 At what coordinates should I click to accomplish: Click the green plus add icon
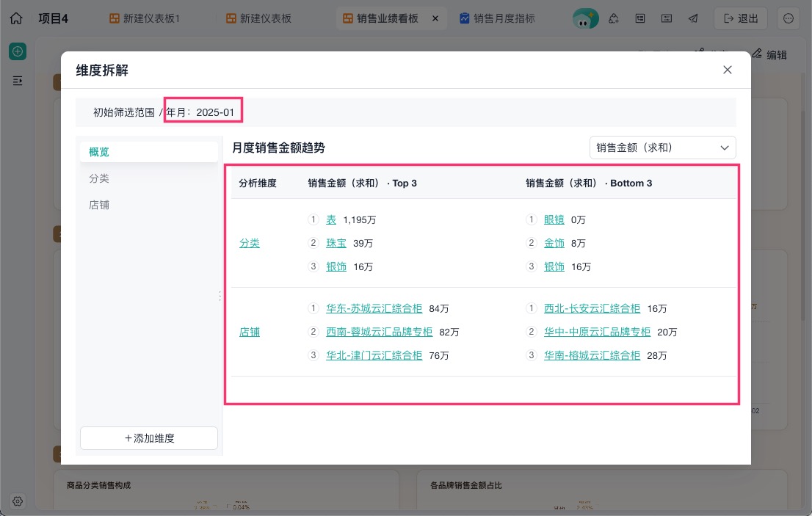[18, 51]
